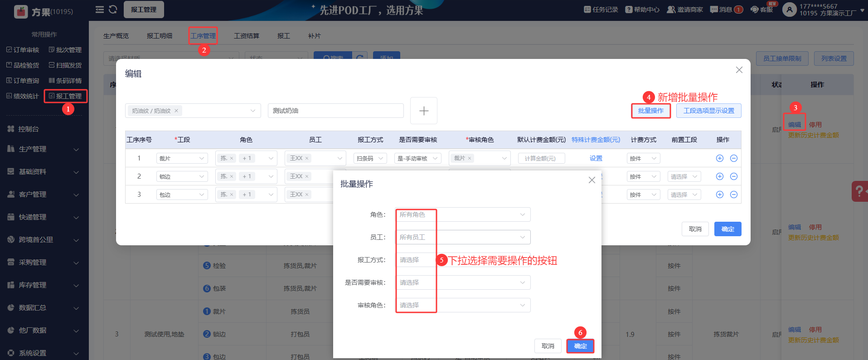Remove the 锁边 process row with minus icon
The height and width of the screenshot is (360, 868).
tap(734, 176)
